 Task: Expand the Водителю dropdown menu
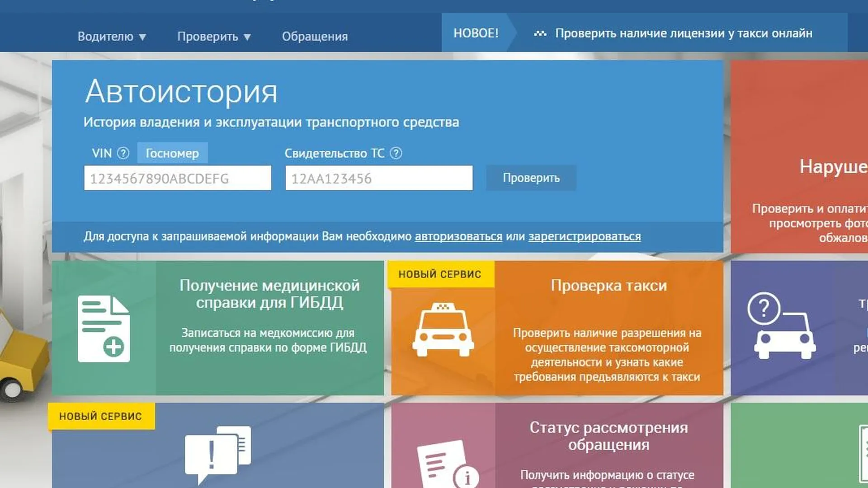(112, 37)
